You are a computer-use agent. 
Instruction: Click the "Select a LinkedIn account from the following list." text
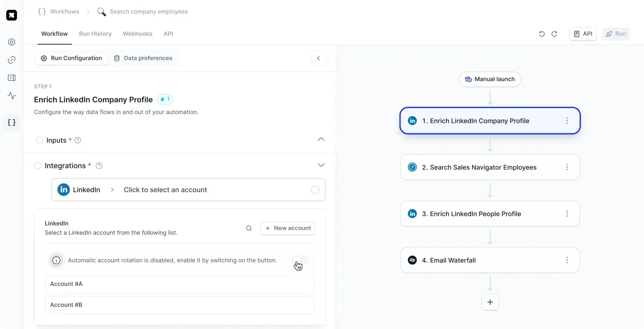pyautogui.click(x=111, y=233)
